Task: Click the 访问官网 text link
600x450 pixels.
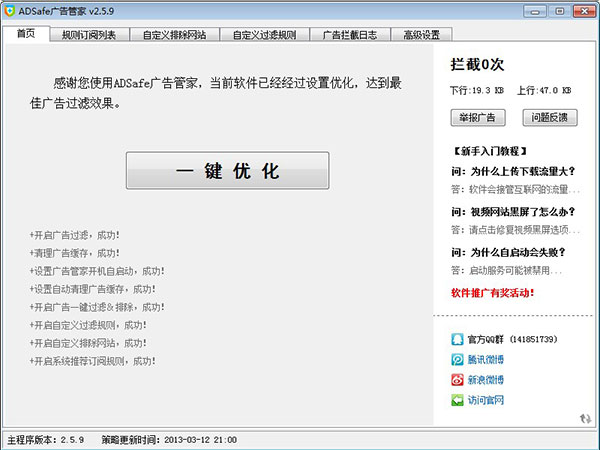Action: [x=486, y=401]
